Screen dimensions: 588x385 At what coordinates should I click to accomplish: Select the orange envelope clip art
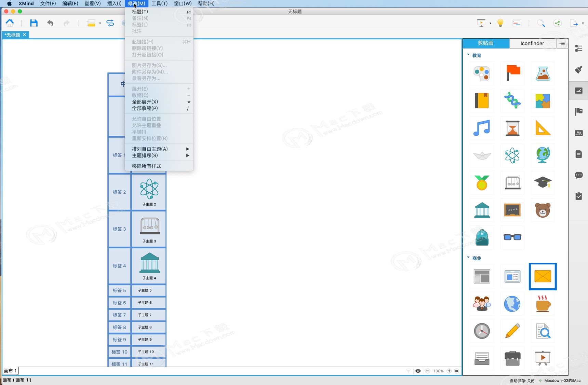click(x=543, y=276)
